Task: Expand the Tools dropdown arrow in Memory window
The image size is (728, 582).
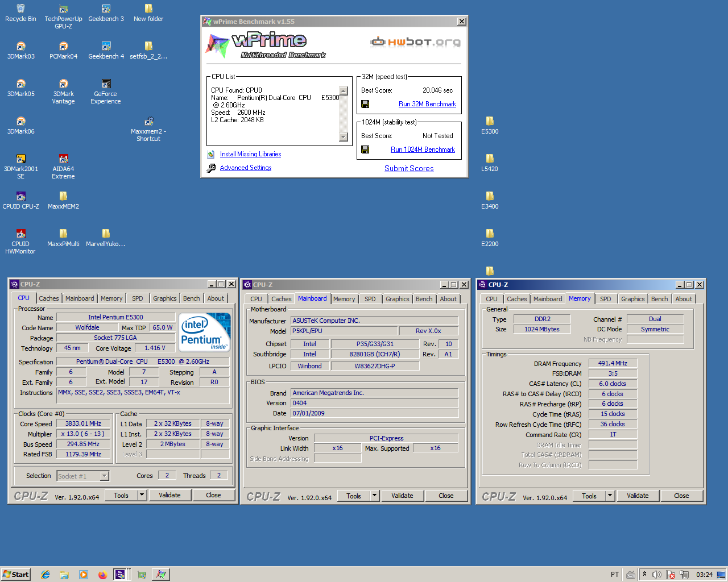Action: pos(610,496)
